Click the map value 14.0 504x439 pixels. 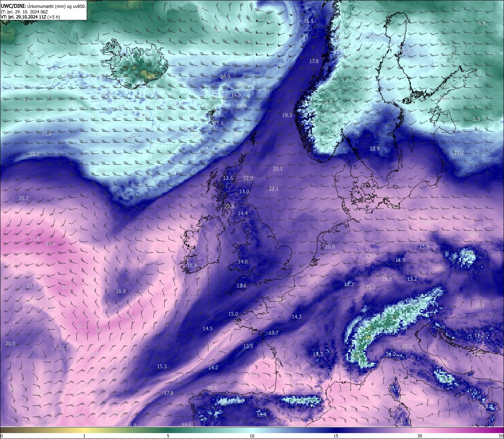pos(243,262)
